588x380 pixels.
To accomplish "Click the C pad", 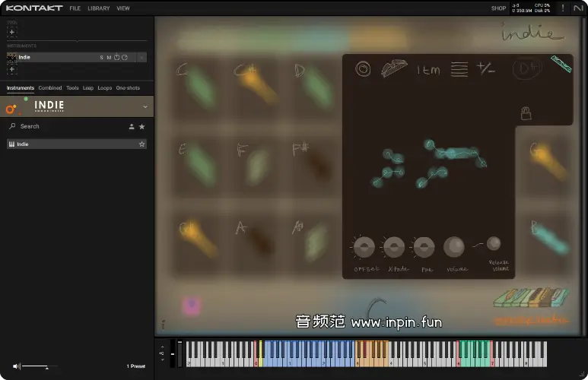I will pos(199,87).
